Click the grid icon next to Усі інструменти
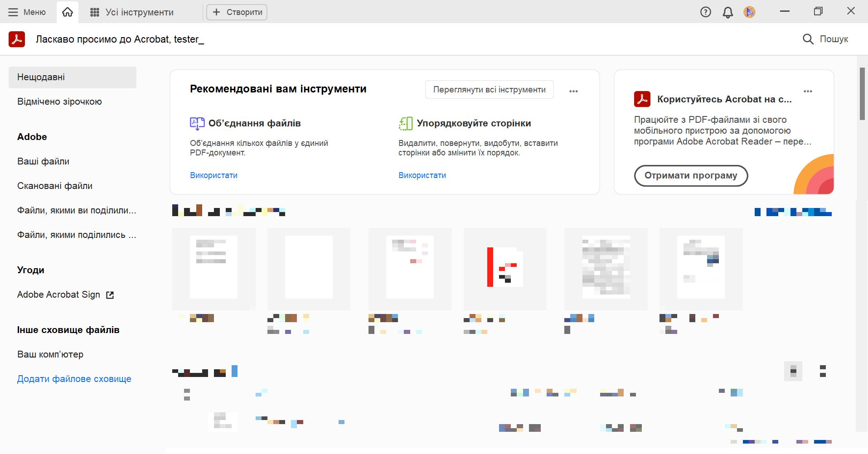Viewport: 868px width, 454px height. tap(95, 12)
